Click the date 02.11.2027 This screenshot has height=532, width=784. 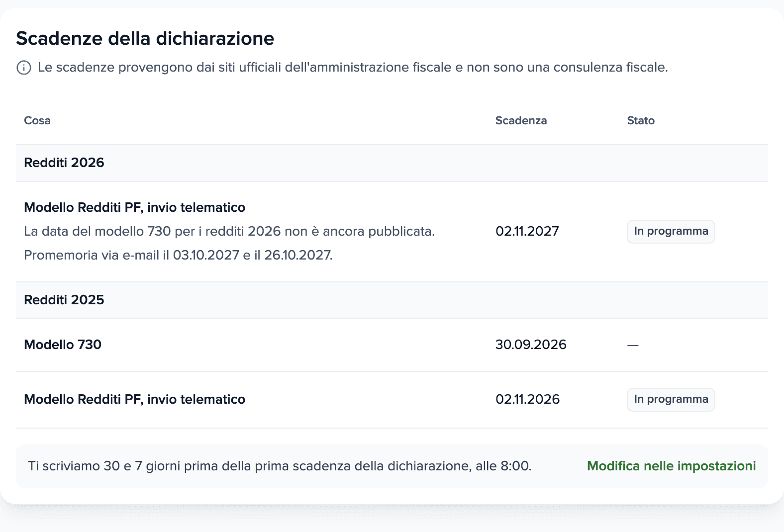pos(527,231)
